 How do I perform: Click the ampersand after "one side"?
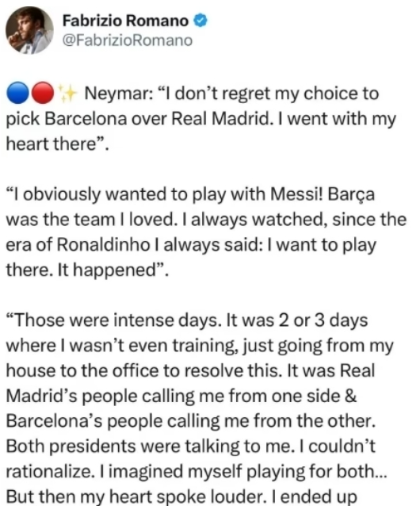click(351, 396)
